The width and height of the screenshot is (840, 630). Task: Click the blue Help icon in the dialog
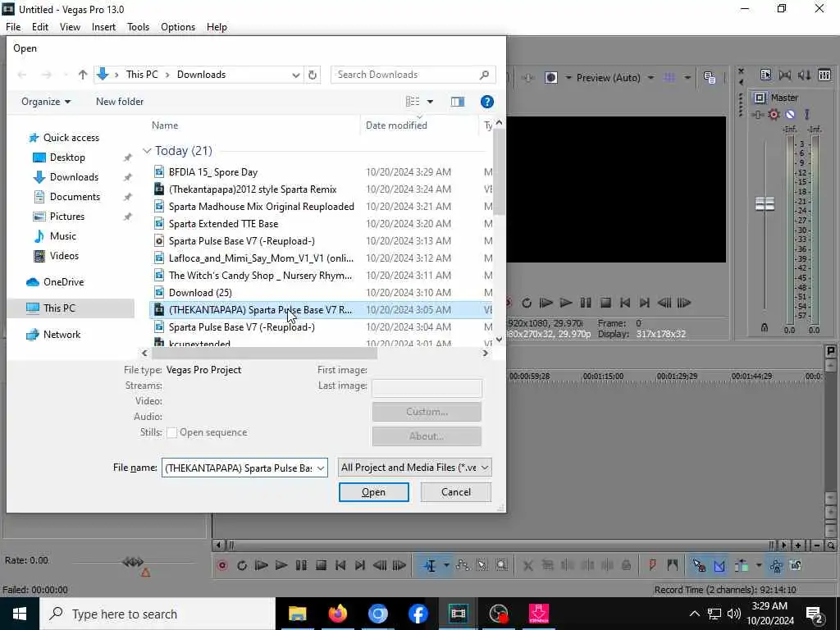point(486,102)
